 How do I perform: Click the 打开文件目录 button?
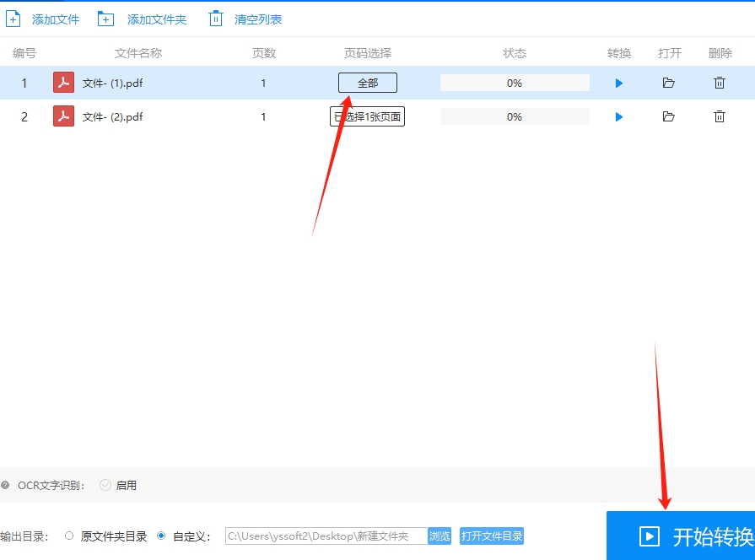492,536
